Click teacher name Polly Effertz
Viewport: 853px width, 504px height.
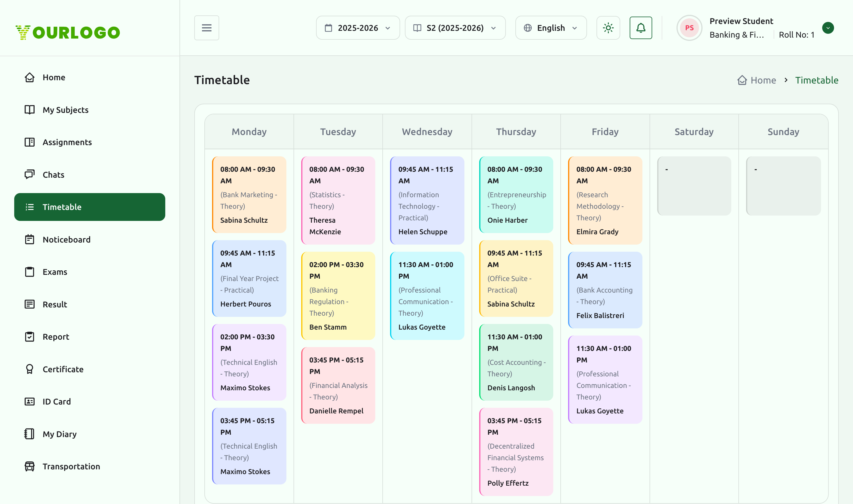point(508,483)
